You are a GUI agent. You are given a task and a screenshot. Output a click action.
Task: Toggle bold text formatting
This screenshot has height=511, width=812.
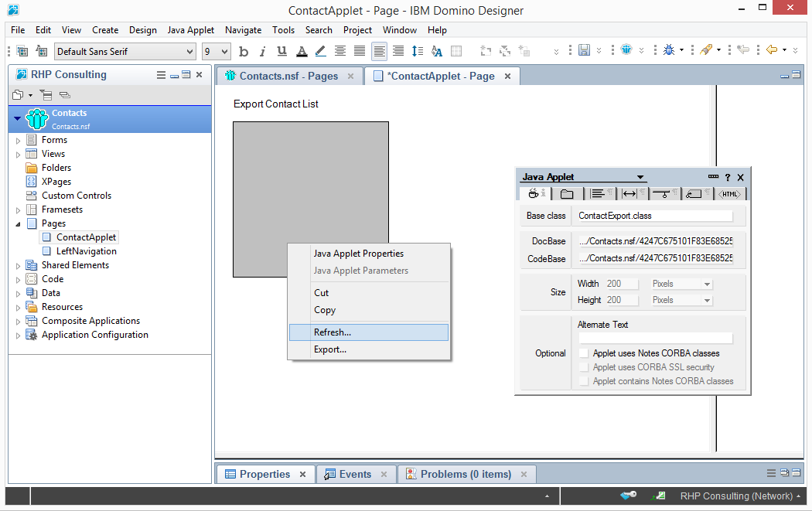tap(244, 52)
